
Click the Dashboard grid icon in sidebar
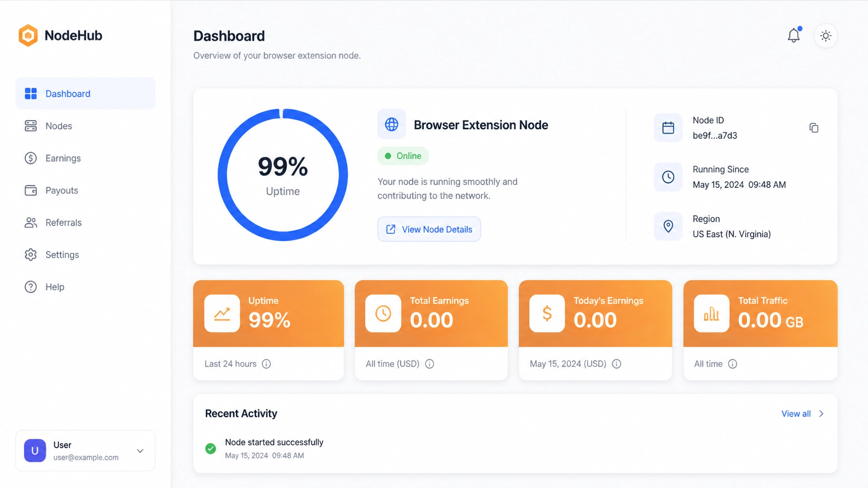31,93
